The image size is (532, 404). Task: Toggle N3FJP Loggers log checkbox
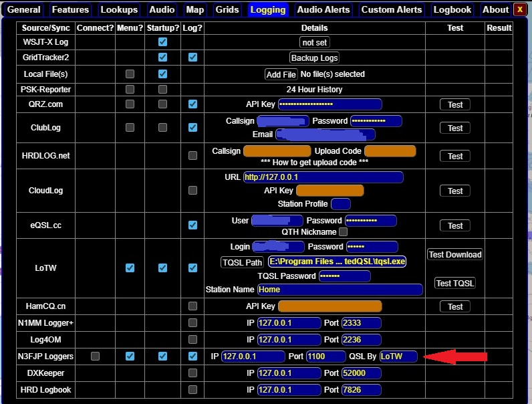pyautogui.click(x=192, y=356)
